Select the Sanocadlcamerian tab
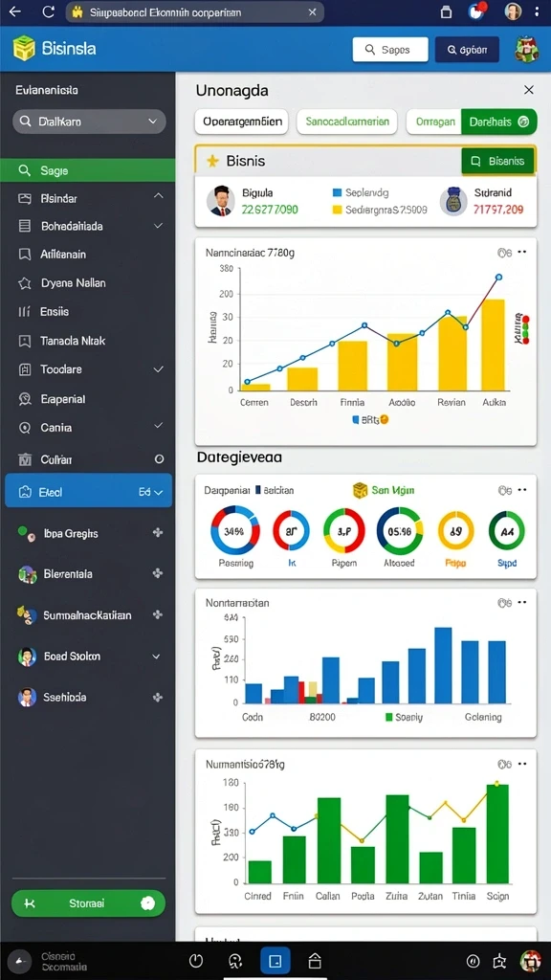 pyautogui.click(x=346, y=122)
